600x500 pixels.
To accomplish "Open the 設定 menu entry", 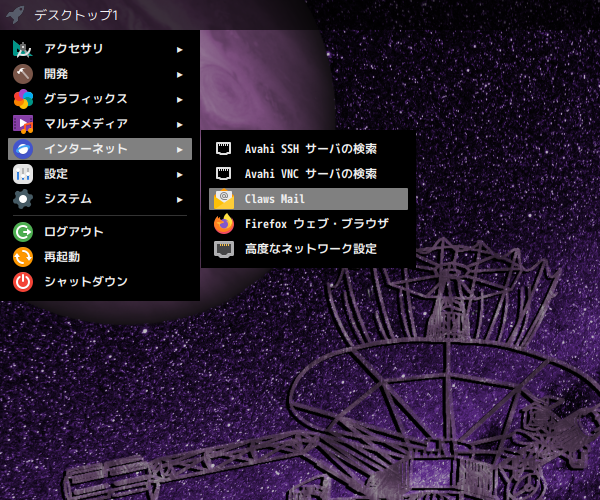I will coord(100,174).
